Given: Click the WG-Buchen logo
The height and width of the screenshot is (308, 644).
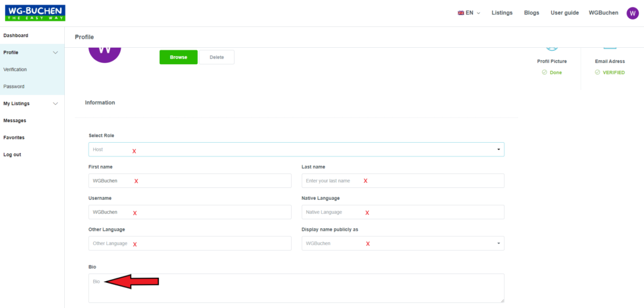Looking at the screenshot, I should [x=35, y=13].
